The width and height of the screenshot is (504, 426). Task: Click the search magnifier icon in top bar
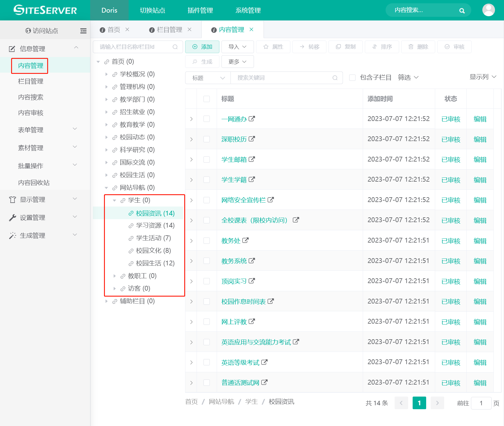(x=462, y=11)
